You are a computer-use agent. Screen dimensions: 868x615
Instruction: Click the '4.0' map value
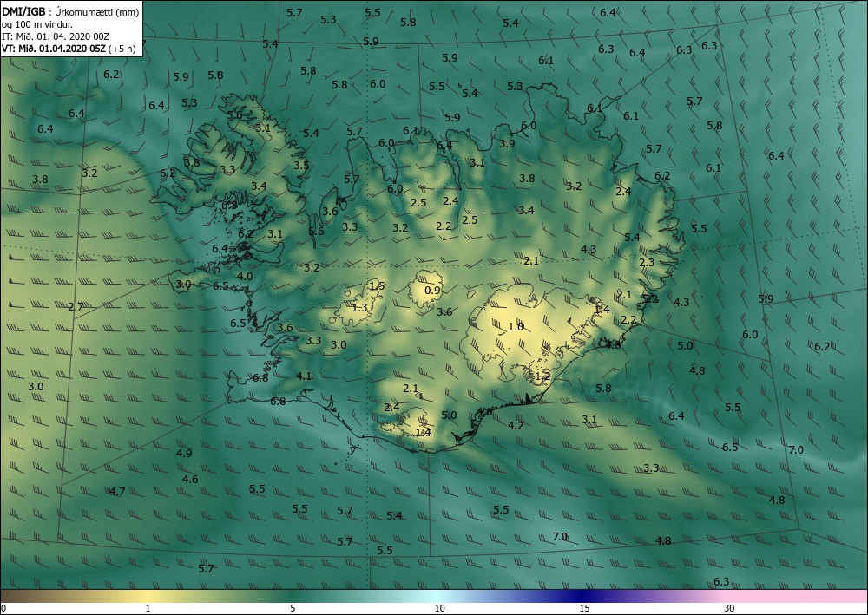click(x=245, y=276)
